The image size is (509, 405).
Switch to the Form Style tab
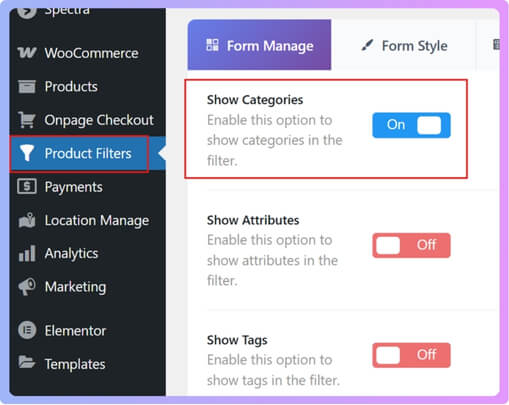pos(404,45)
